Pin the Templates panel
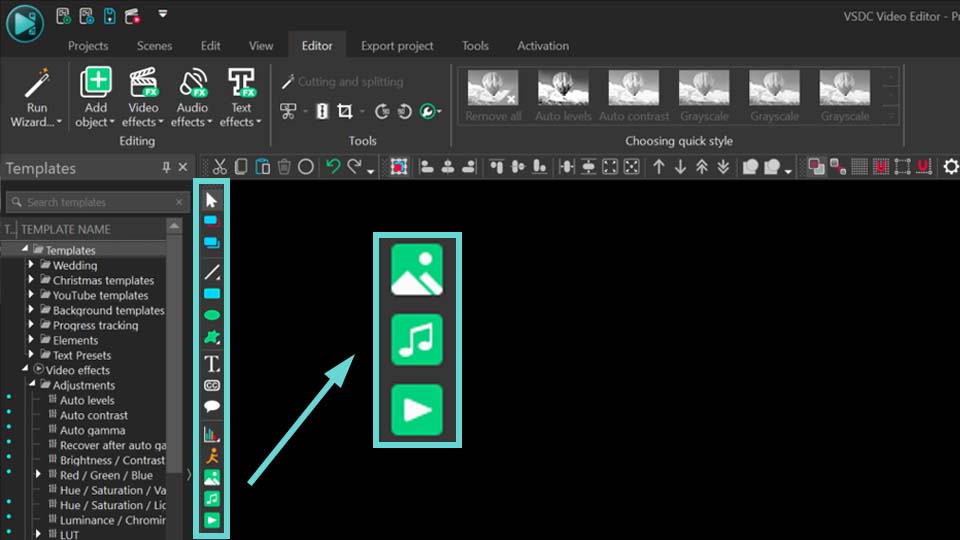This screenshot has height=540, width=960. point(166,167)
